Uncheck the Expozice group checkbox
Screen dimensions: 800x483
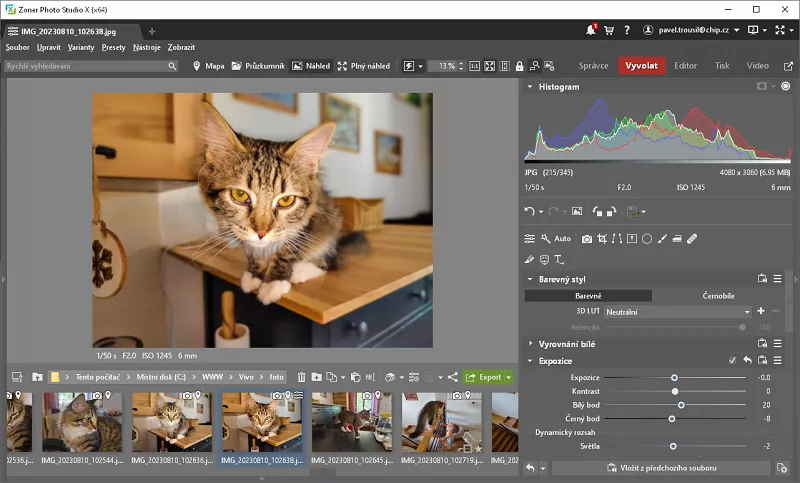pos(732,360)
